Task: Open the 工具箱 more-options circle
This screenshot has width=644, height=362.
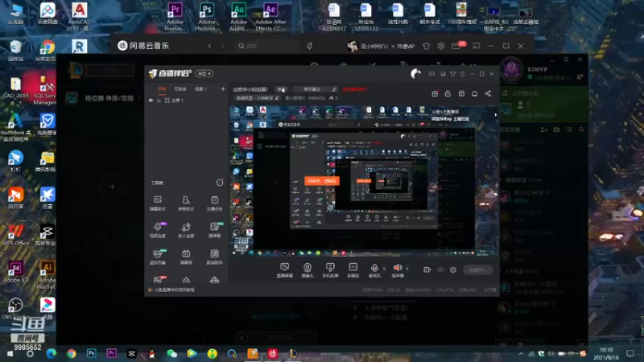Action: pyautogui.click(x=220, y=183)
